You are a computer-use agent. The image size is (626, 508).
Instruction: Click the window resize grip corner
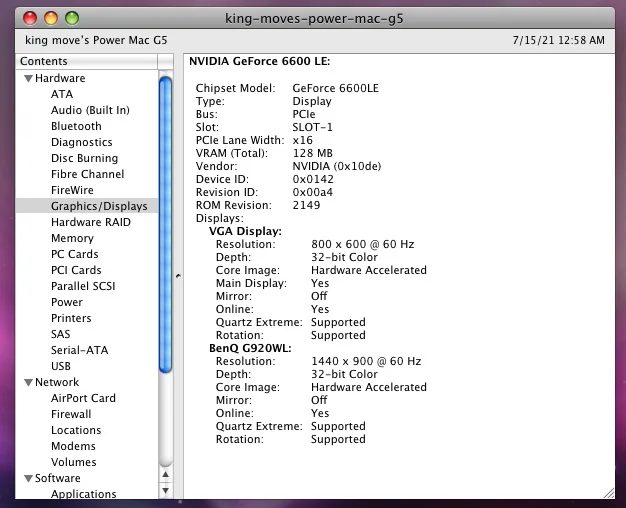[x=609, y=493]
